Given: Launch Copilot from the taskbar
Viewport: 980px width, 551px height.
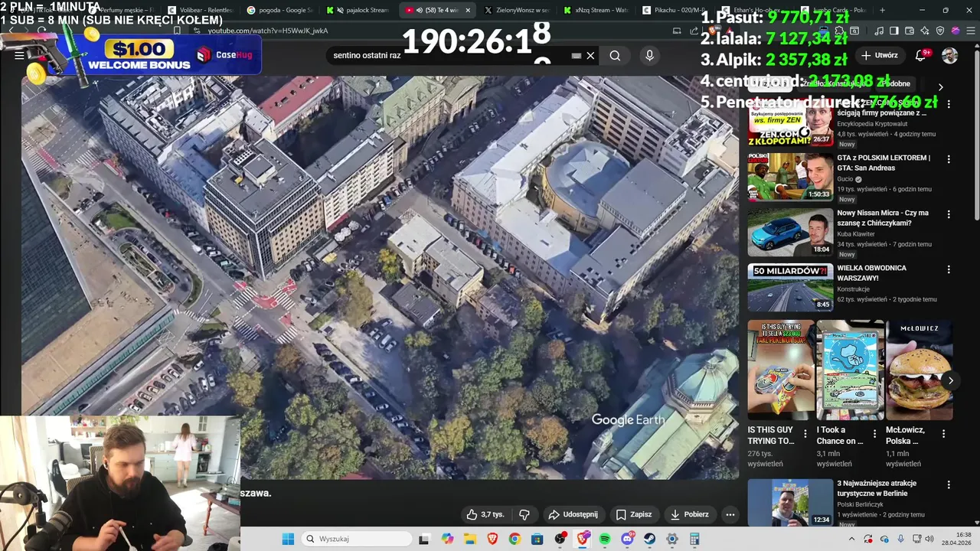Looking at the screenshot, I should 447,539.
